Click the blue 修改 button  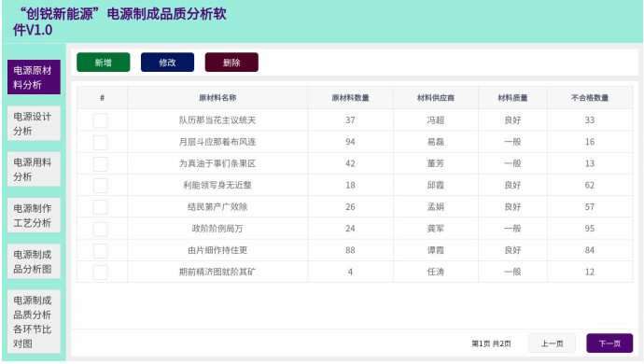coord(168,63)
